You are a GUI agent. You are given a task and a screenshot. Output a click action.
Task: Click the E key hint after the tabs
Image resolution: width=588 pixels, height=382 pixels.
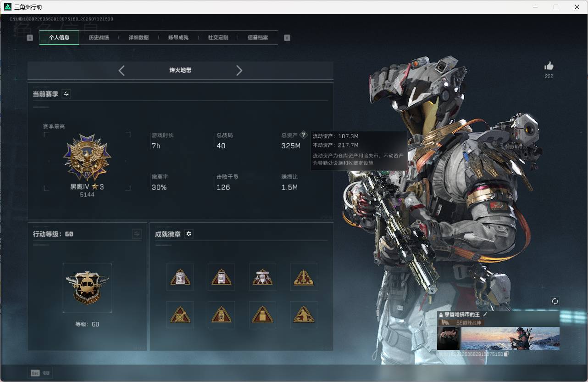point(287,38)
